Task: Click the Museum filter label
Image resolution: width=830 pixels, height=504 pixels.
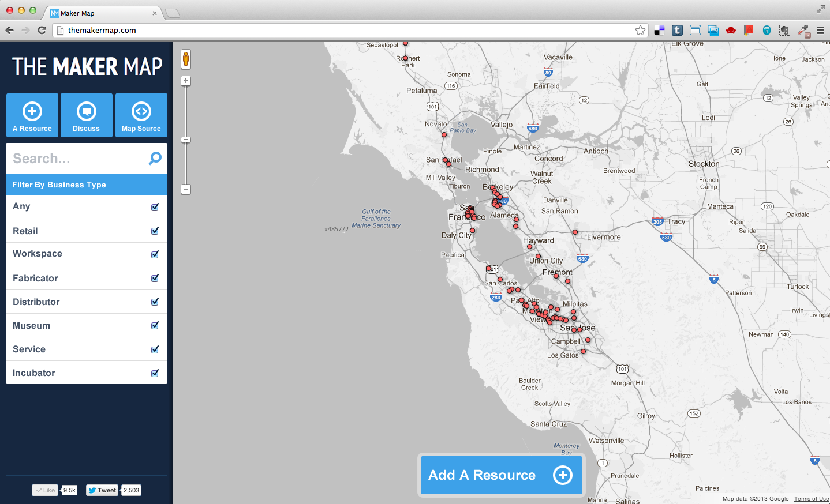Action: [31, 325]
